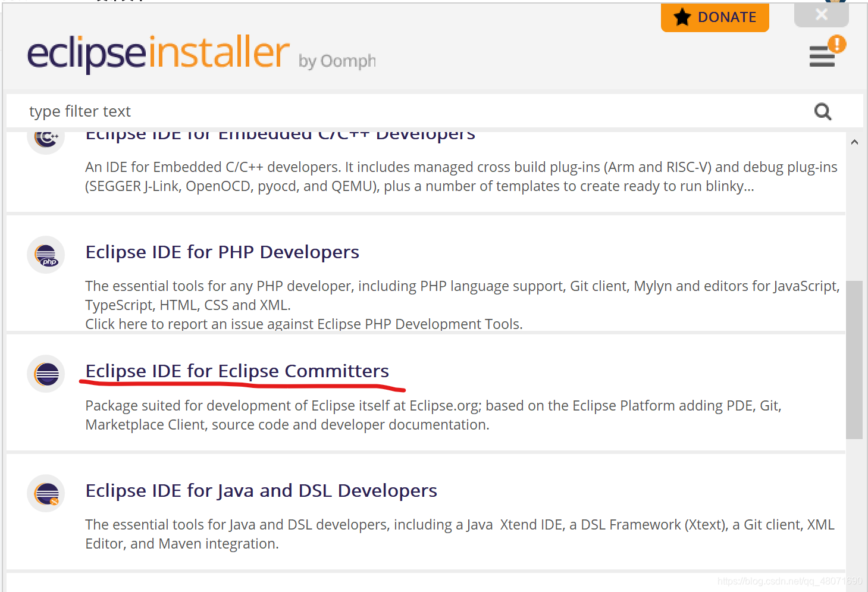Click the scrollbar up arrow
Screen dimensions: 868x592
(x=854, y=142)
